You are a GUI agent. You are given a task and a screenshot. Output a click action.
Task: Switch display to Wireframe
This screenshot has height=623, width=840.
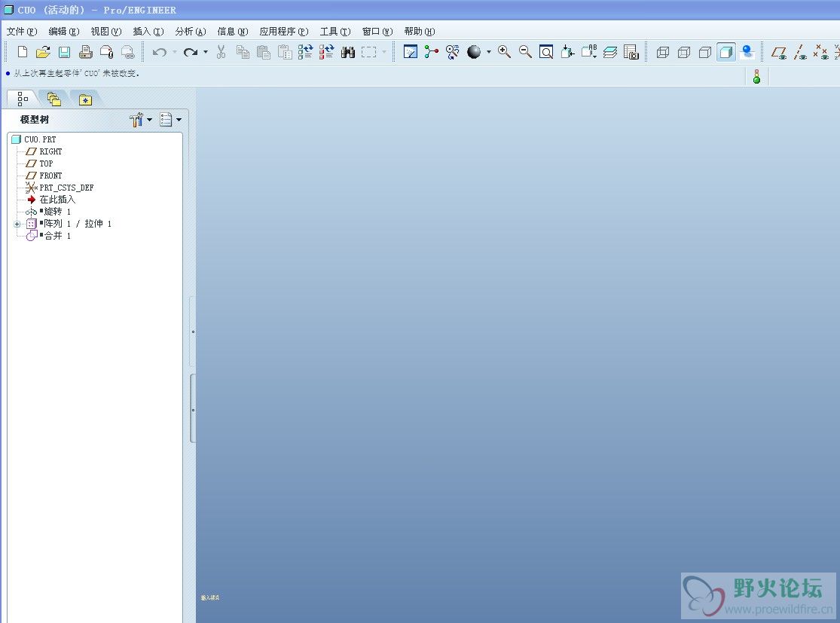pos(663,52)
